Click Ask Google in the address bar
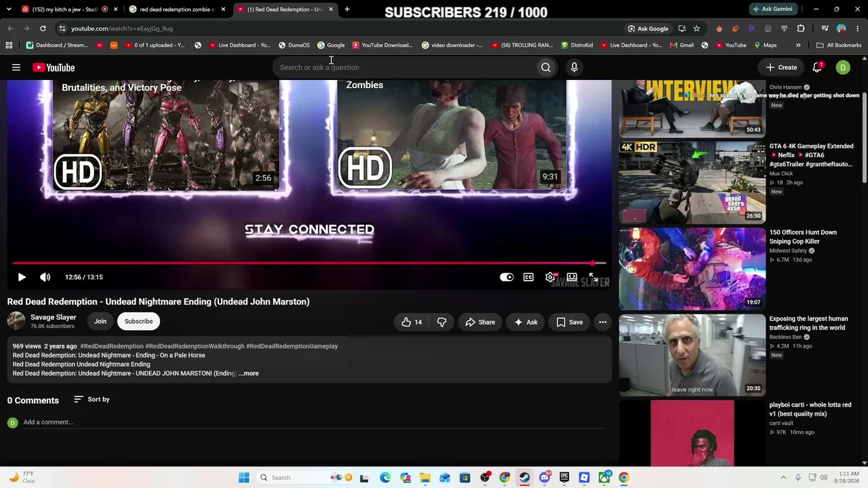This screenshot has height=488, width=868. click(648, 28)
